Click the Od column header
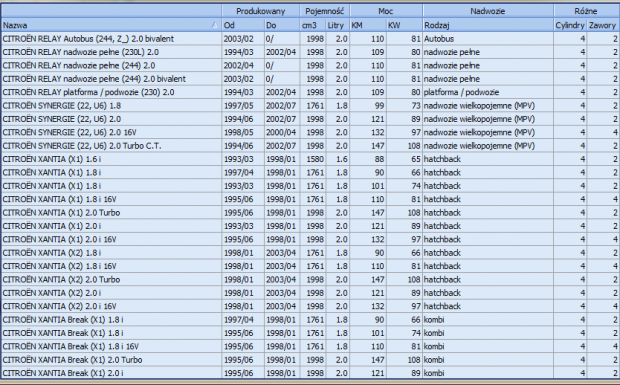The height and width of the screenshot is (385, 620). click(243, 25)
